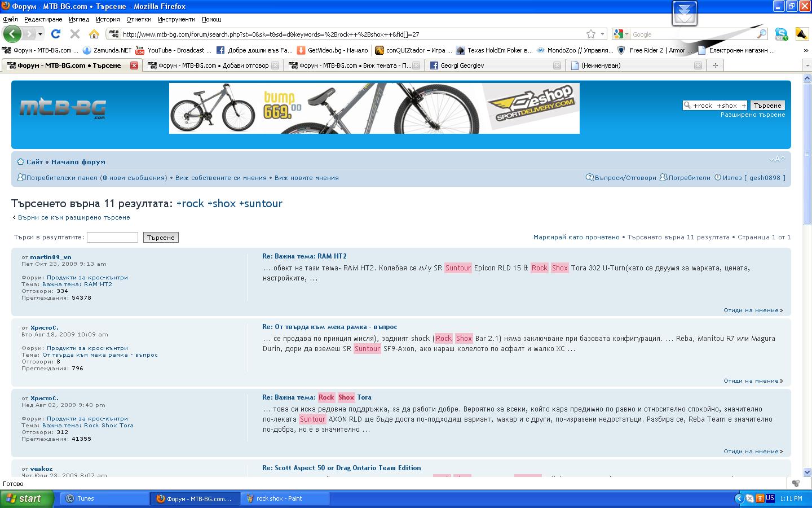
Task: Click the search-in-results text field
Action: point(112,238)
